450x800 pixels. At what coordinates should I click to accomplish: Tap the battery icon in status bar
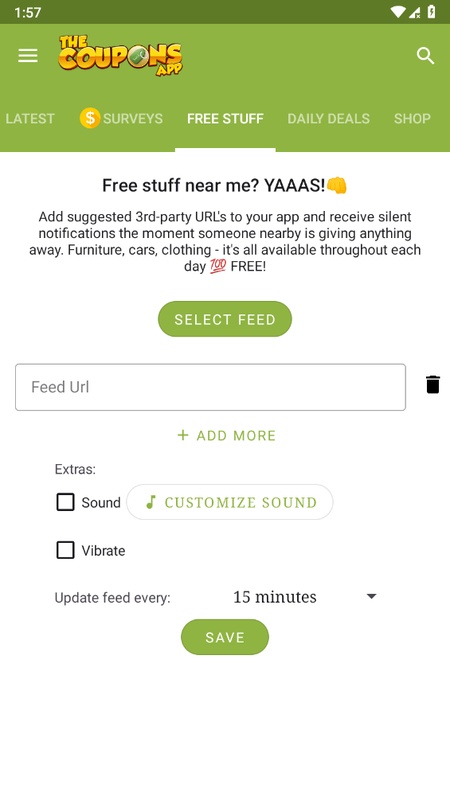coord(431,12)
